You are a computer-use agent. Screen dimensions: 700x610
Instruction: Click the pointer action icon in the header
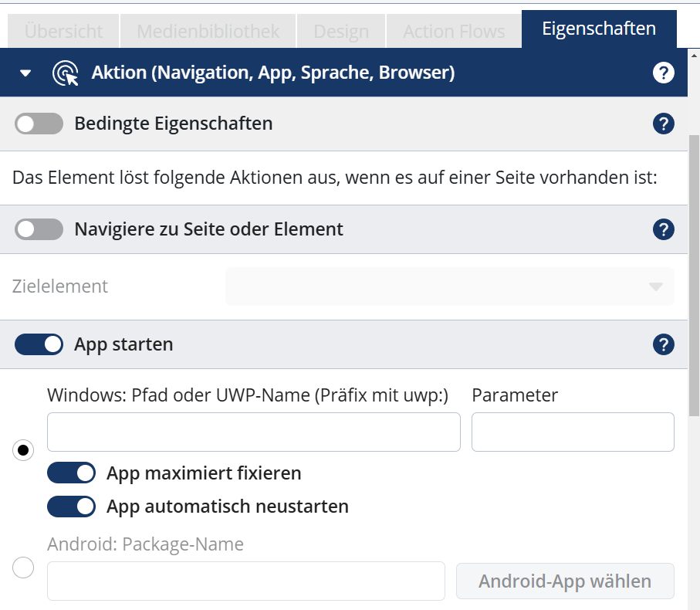[65, 72]
